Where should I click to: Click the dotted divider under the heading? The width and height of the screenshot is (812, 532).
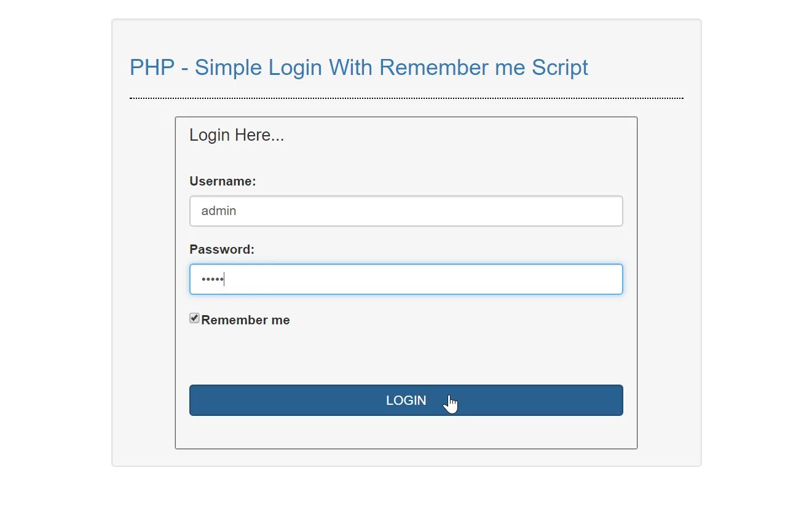(406, 98)
